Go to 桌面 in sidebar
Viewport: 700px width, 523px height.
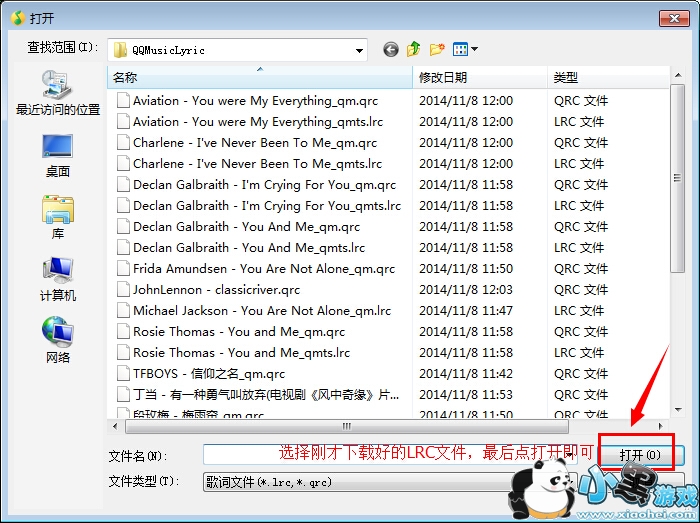coord(58,155)
